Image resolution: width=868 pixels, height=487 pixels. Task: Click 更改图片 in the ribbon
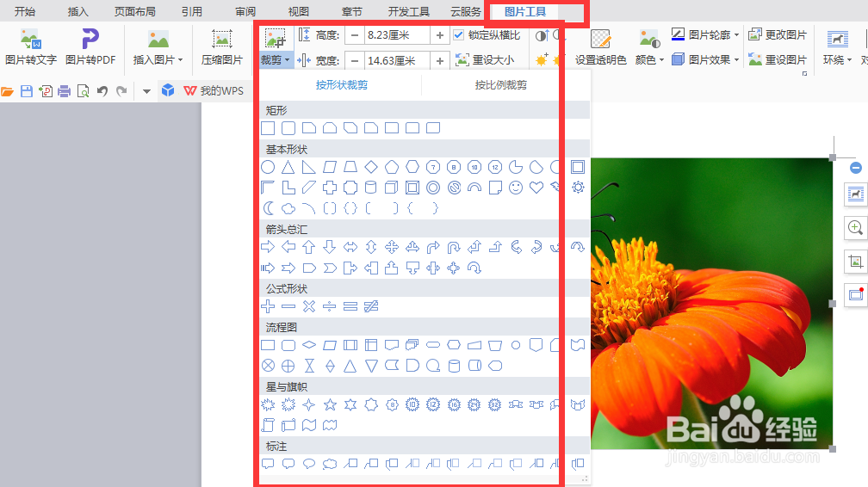coord(778,35)
